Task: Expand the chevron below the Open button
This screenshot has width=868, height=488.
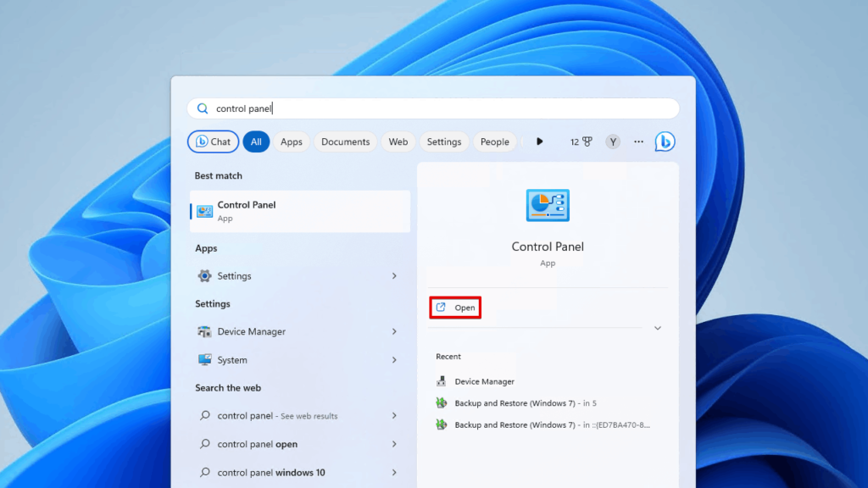Action: click(658, 327)
